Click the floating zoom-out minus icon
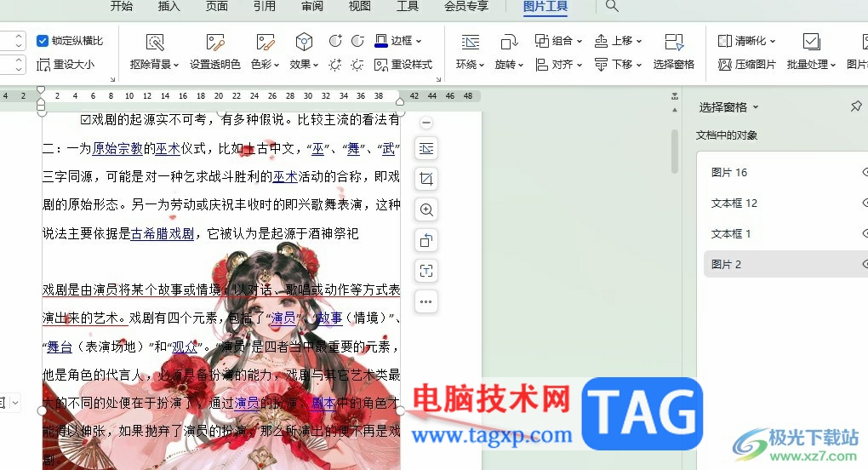Viewport: 868px width, 470px height. [425, 123]
